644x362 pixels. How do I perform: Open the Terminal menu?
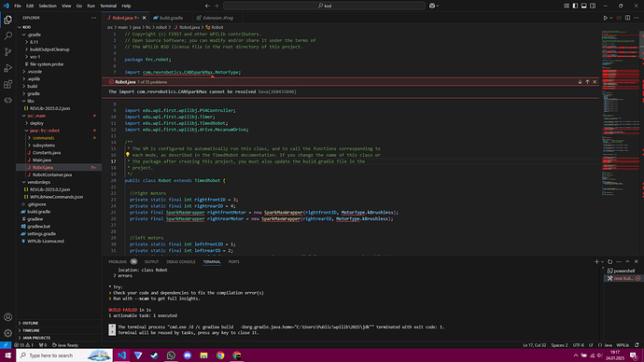(x=108, y=6)
